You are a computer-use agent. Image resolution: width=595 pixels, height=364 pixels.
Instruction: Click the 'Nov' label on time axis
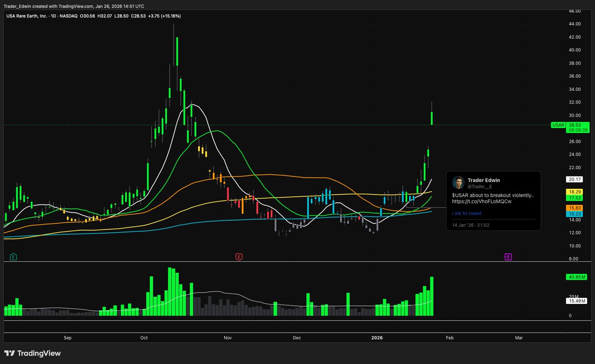(x=228, y=338)
